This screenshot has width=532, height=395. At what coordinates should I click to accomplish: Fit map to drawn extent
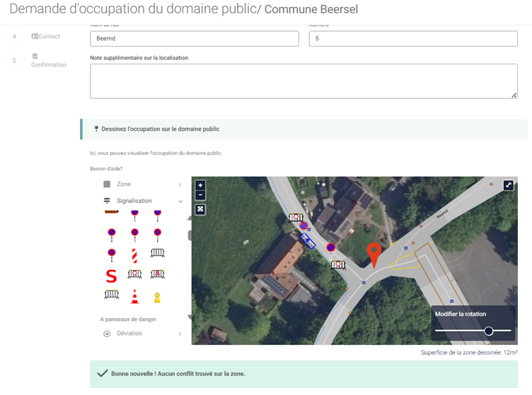point(200,209)
